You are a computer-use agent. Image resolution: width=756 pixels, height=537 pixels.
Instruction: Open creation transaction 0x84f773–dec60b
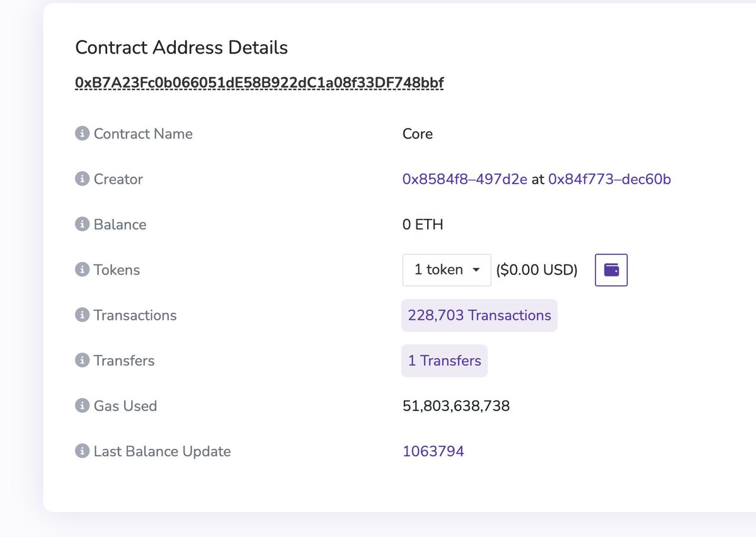(x=610, y=179)
